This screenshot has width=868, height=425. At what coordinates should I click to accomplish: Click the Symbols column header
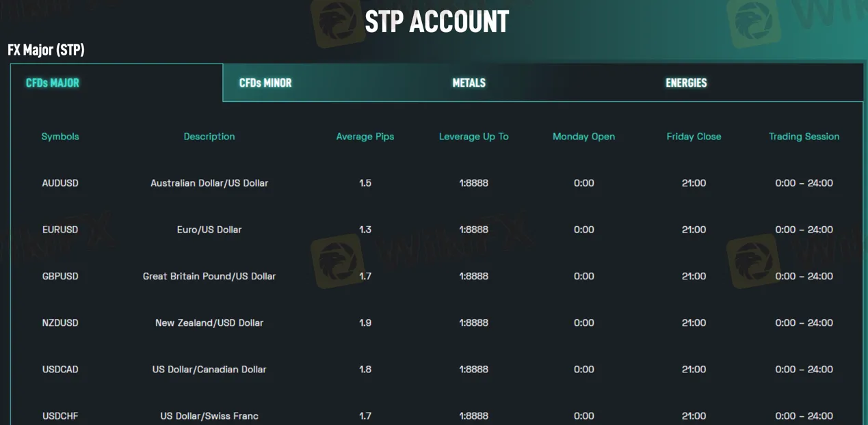60,137
